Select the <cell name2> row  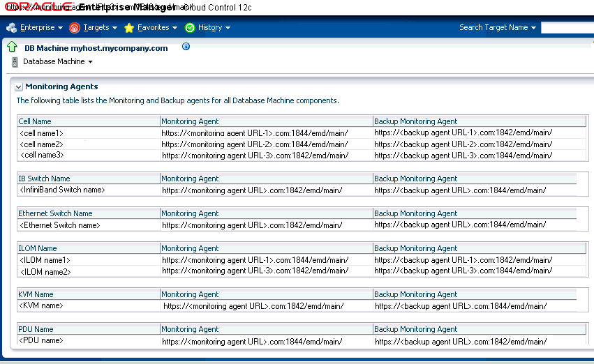click(302, 144)
